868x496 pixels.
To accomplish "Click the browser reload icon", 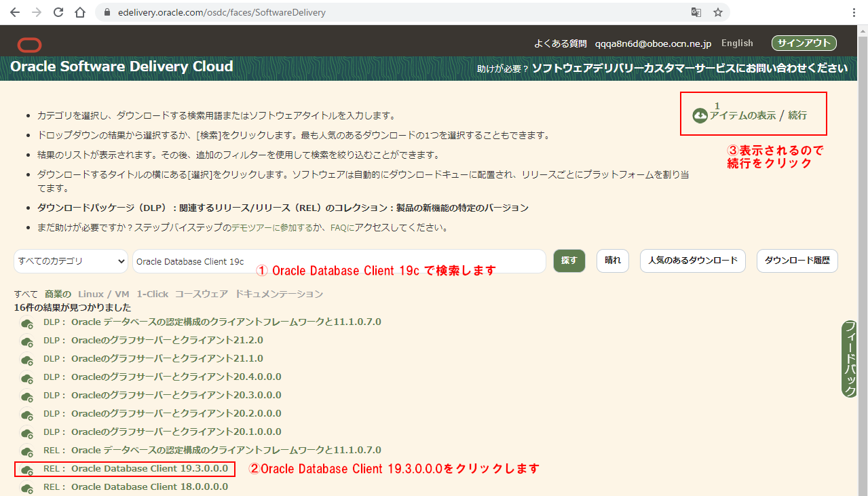I will tap(58, 12).
